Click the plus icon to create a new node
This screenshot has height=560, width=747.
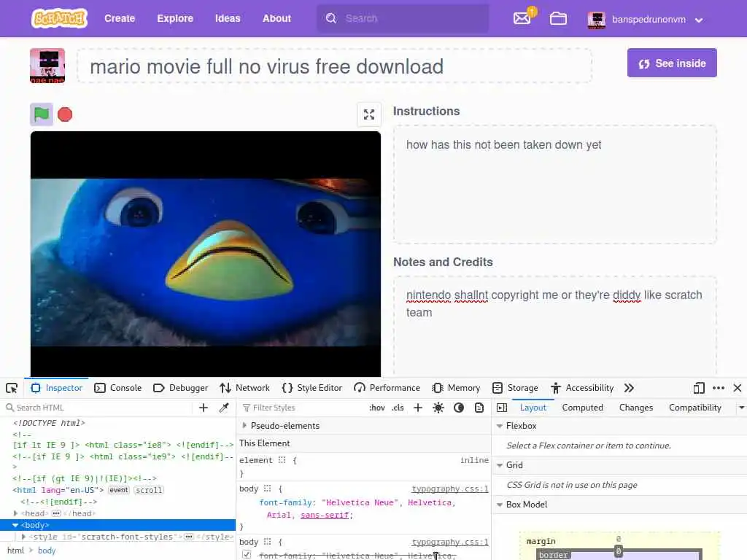pos(204,408)
